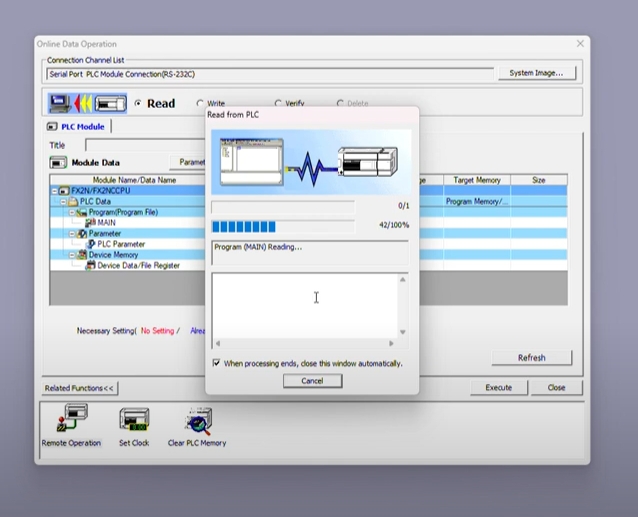Collapse the FX2N/FX2NCCPU tree node

pyautogui.click(x=55, y=190)
